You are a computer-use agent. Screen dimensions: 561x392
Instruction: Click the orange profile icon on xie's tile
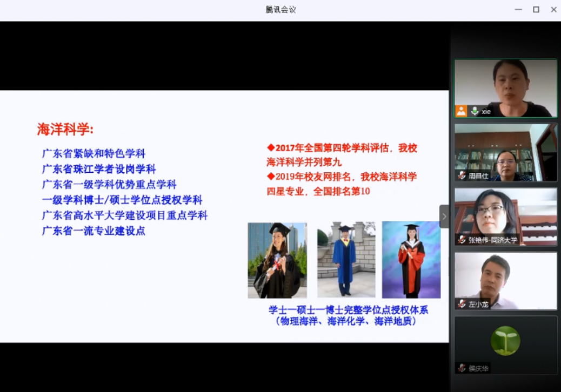coord(461,112)
